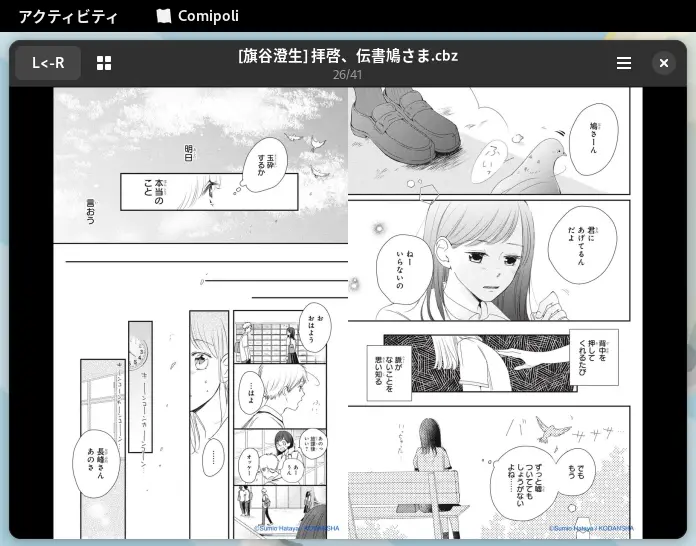
Task: Open the Comipoli app menu in top bar
Action: pos(198,16)
